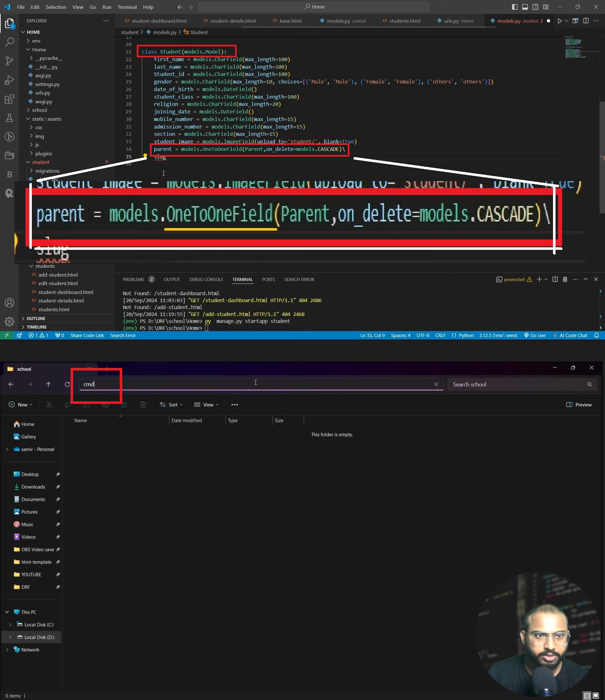
Task: Add a new terminal with plus icon
Action: 539,279
